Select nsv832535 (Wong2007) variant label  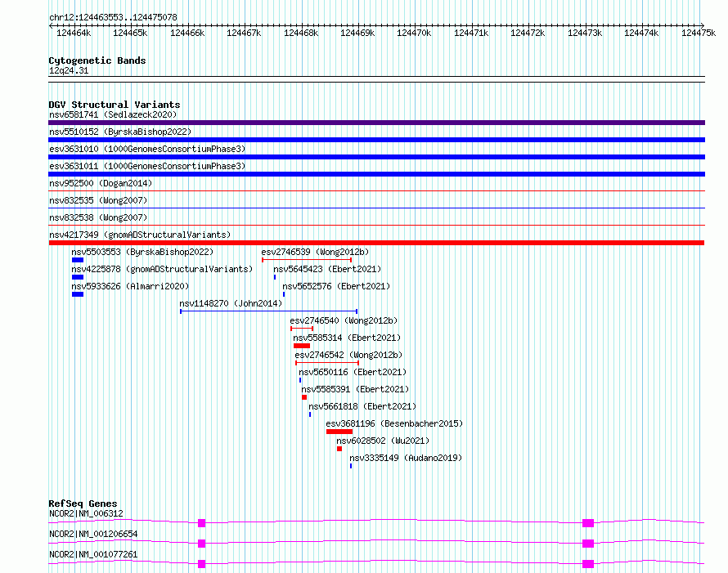pos(98,200)
